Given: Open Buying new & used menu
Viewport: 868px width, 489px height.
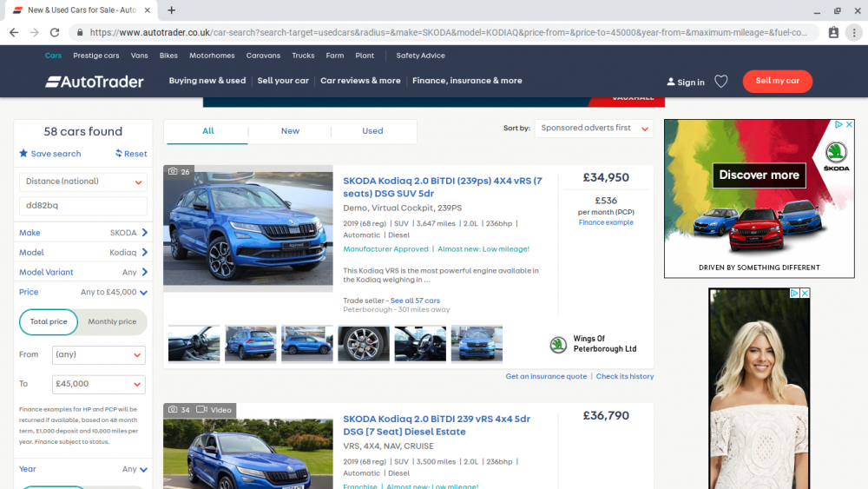Looking at the screenshot, I should (x=207, y=81).
